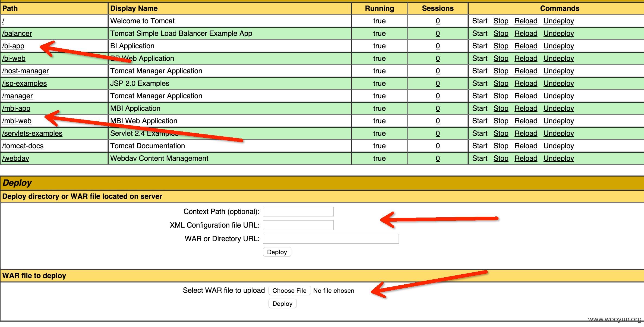644x327 pixels.
Task: Undeploy the Tomcat Documentation application
Action: (x=559, y=146)
